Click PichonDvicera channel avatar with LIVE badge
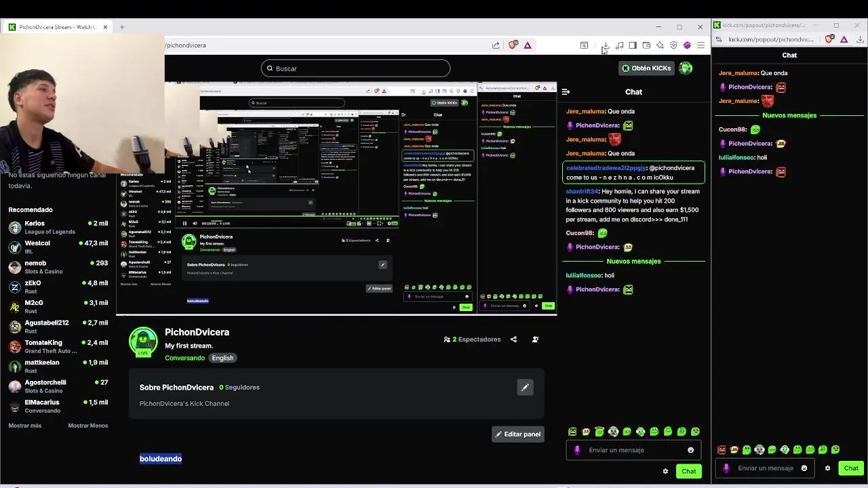The height and width of the screenshot is (488, 868). tap(143, 342)
